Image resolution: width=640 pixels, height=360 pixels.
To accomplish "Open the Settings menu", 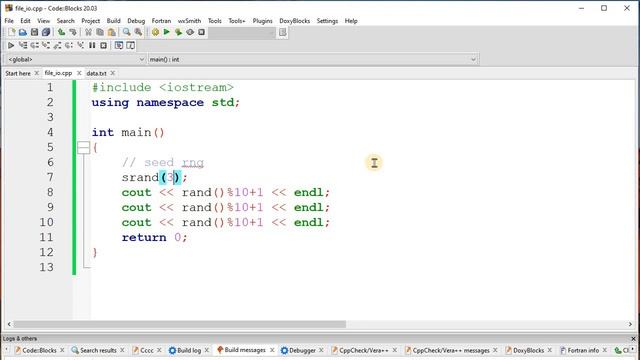I will 327,21.
